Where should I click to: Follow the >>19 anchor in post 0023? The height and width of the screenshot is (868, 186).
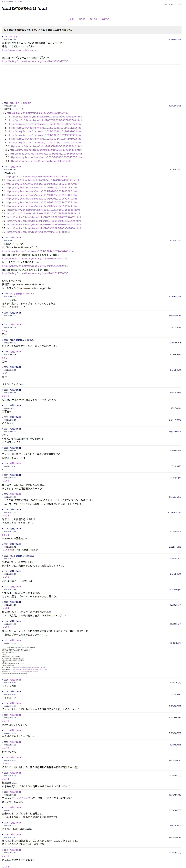pyautogui.click(x=5, y=578)
